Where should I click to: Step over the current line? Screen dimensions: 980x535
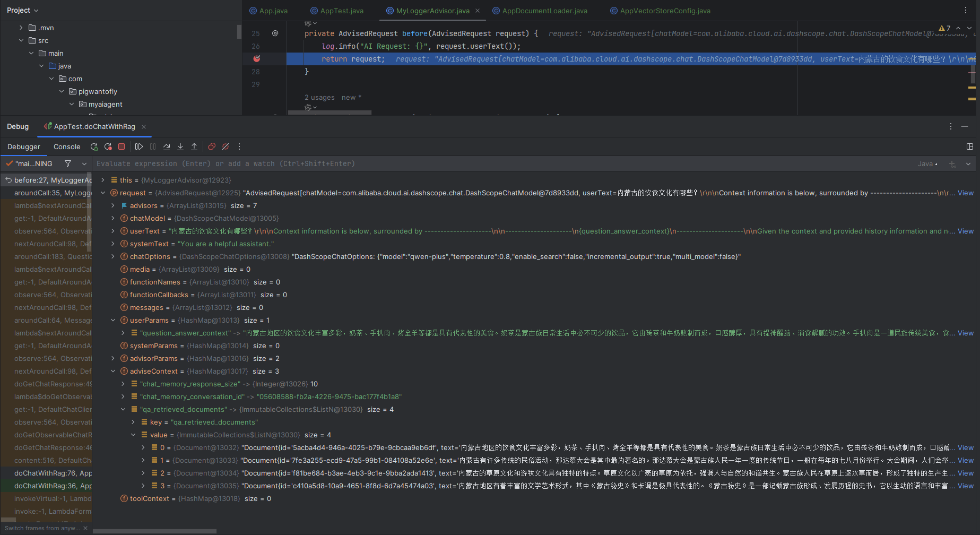coord(167,146)
